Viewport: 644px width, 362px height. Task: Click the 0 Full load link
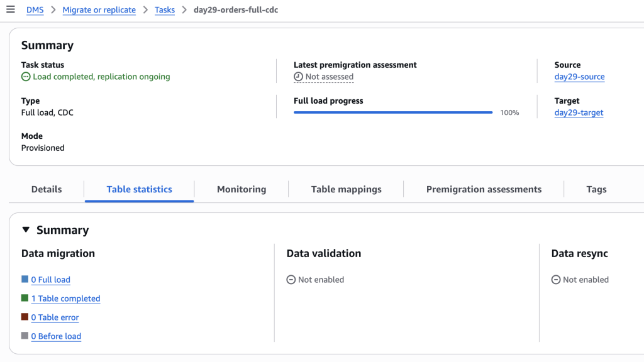pos(50,280)
